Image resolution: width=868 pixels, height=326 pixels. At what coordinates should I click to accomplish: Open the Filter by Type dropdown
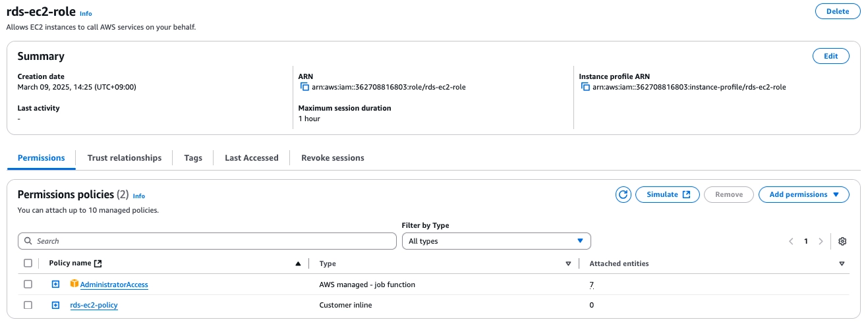tap(496, 241)
